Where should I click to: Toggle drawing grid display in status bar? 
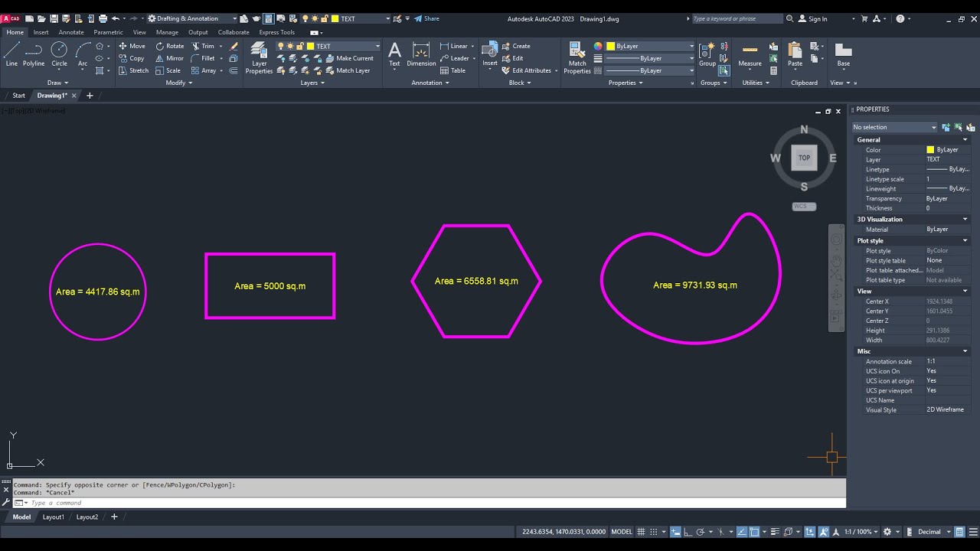click(x=642, y=532)
